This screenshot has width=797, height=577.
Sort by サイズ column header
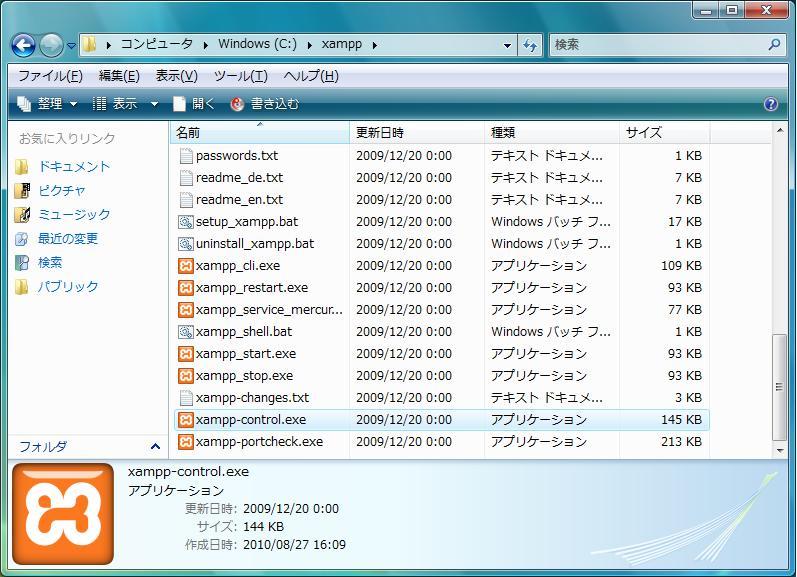tap(664, 133)
